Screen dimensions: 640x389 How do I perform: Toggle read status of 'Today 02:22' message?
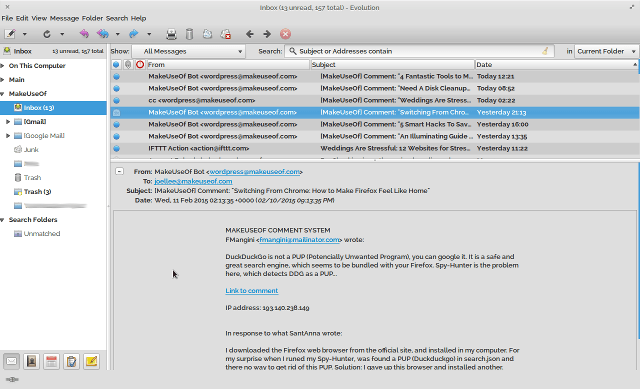pos(116,100)
